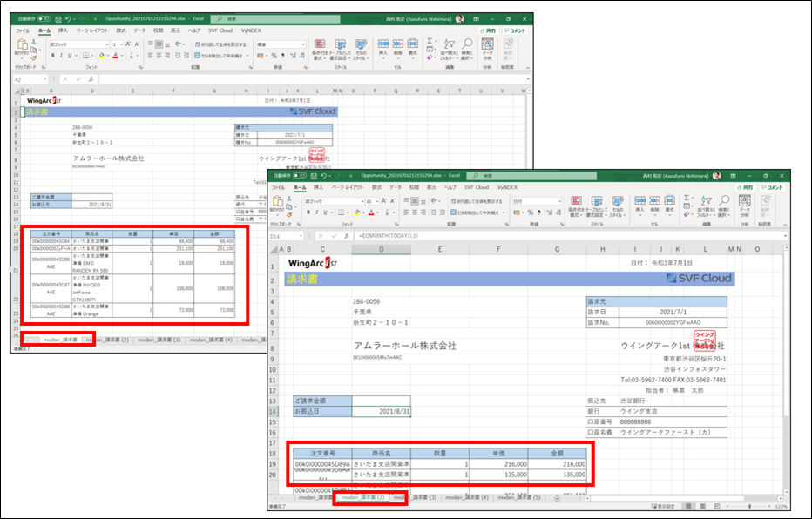
Task: Click red font color button in front window
Action: [371, 212]
